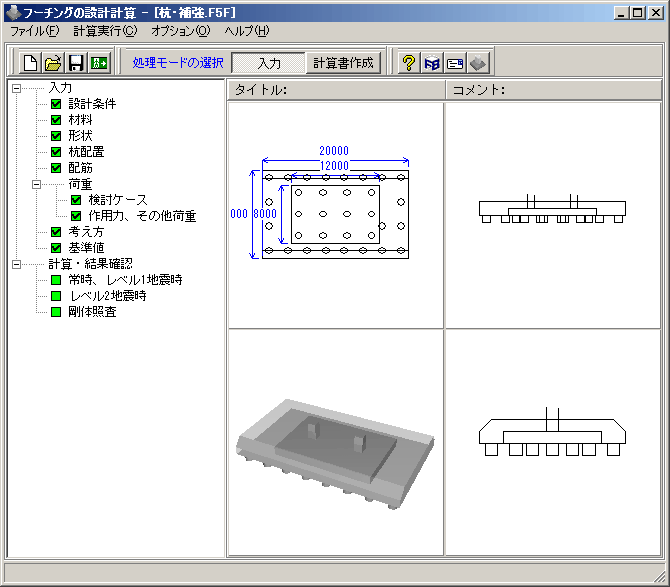670x587 pixels.
Task: Switch to 入力 processing mode
Action: click(269, 63)
